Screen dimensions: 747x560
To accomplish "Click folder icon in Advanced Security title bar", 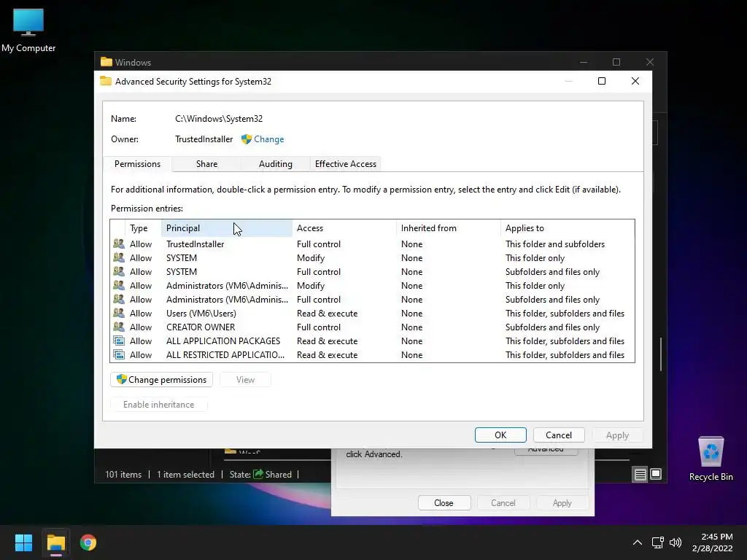I will point(106,81).
